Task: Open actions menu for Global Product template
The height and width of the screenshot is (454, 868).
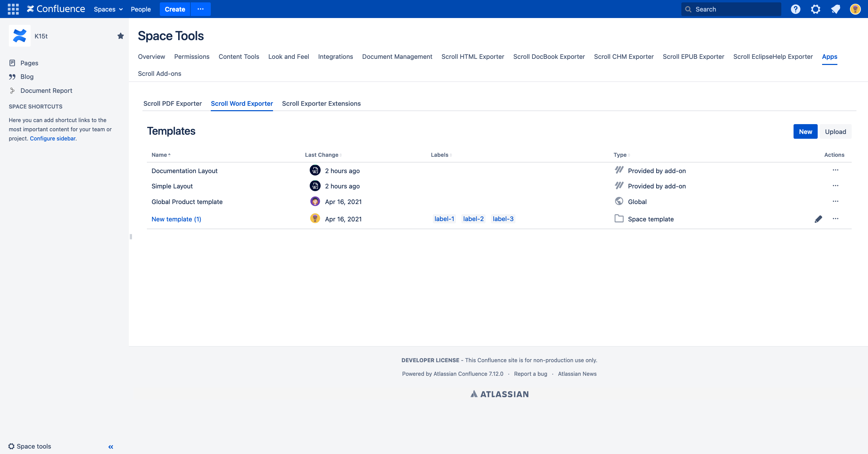Action: [x=835, y=201]
